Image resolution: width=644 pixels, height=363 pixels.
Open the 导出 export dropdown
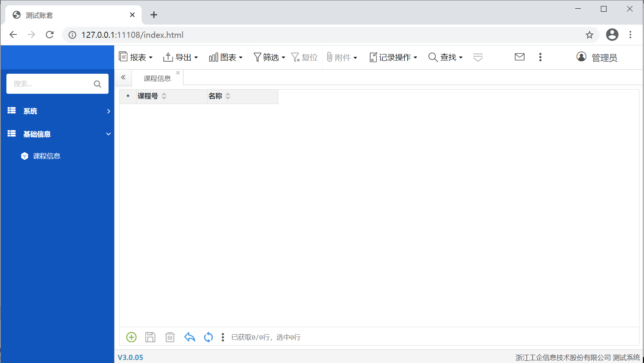click(180, 57)
